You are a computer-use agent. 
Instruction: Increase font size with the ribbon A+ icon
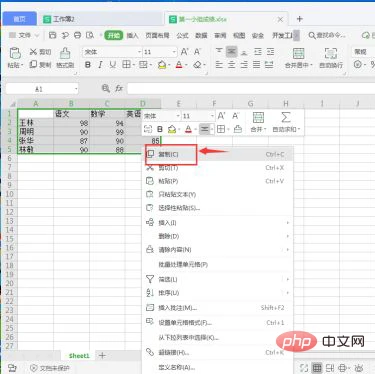pyautogui.click(x=185, y=52)
